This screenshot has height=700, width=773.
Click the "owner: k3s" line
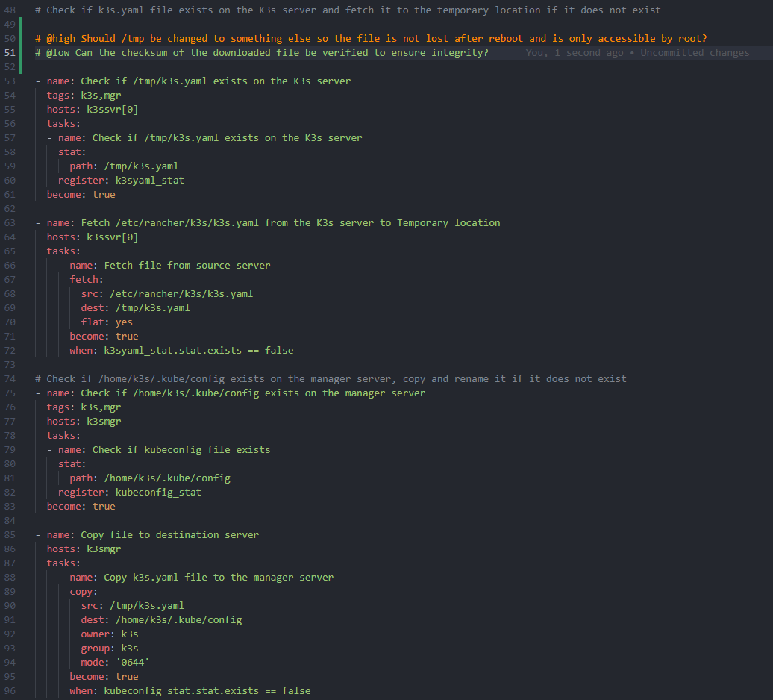click(x=110, y=634)
